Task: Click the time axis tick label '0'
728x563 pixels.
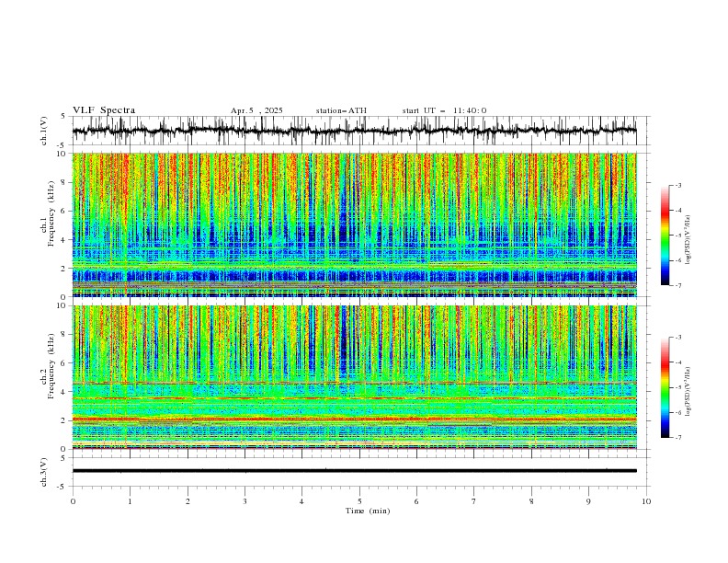Action: (x=73, y=501)
